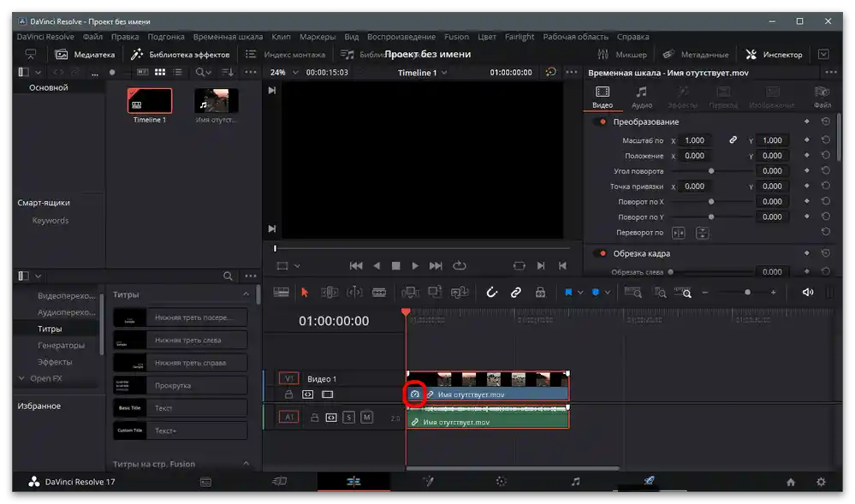Image resolution: width=855 pixels, height=504 pixels.
Task: Click the detail zoom icon
Action: (660, 293)
